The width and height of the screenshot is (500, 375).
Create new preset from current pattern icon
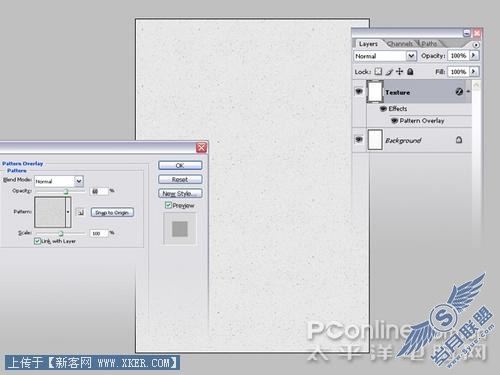pos(81,212)
